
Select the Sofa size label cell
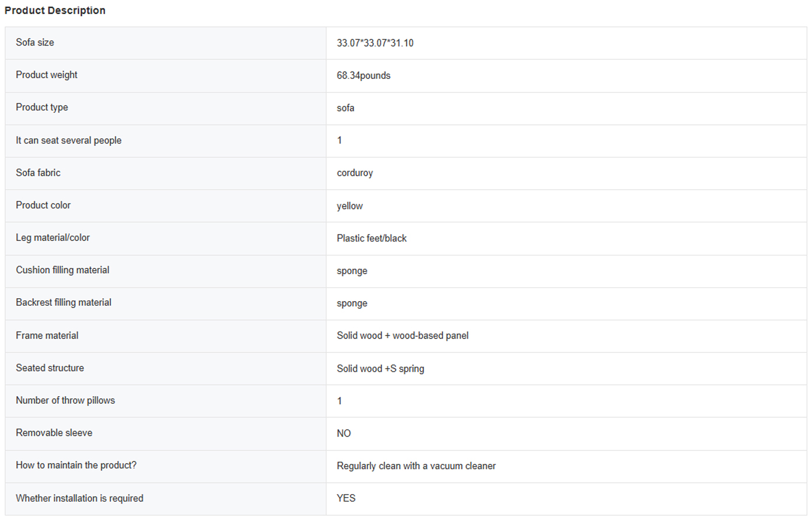pos(35,43)
